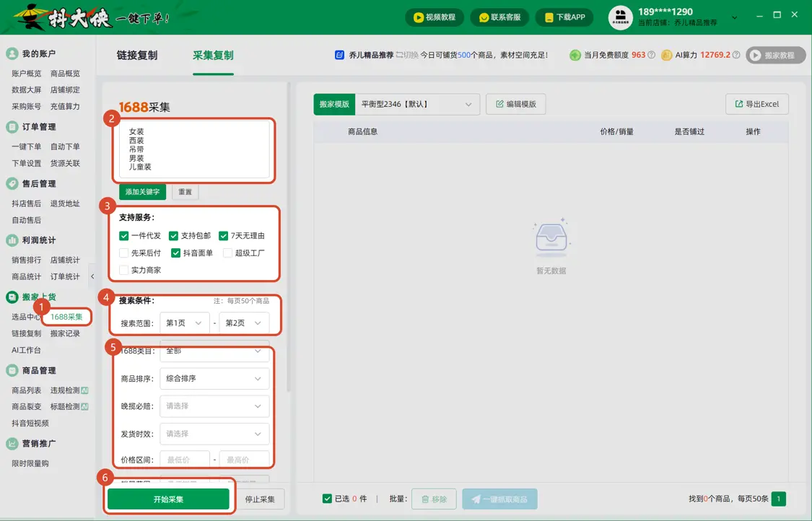Open 限时限量购 in the sidebar

(30, 463)
